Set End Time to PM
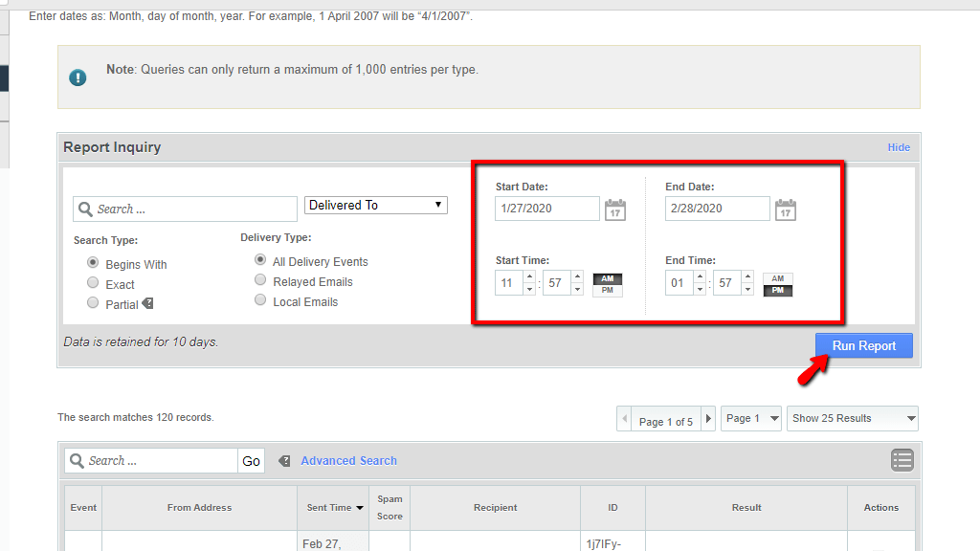The width and height of the screenshot is (980, 551). tap(777, 291)
